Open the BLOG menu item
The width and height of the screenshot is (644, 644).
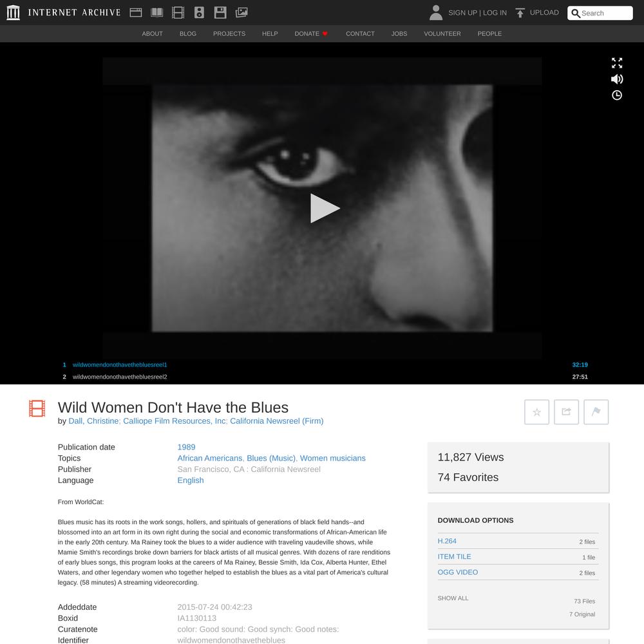[x=187, y=33]
